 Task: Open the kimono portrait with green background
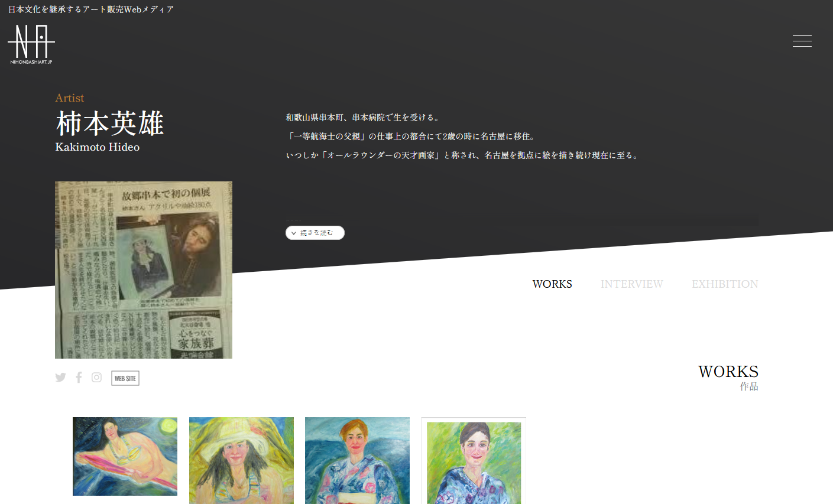coord(474,460)
